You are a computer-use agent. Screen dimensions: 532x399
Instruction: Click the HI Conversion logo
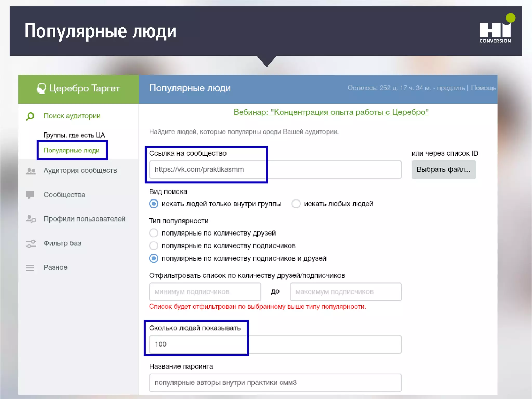pos(497,29)
